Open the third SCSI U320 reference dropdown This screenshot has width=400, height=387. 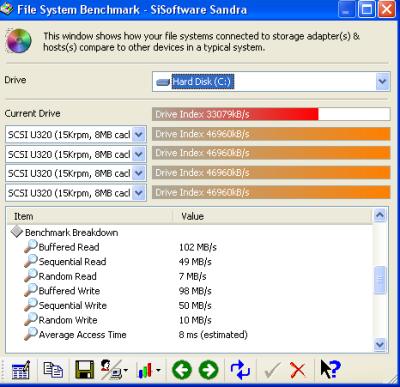point(139,173)
